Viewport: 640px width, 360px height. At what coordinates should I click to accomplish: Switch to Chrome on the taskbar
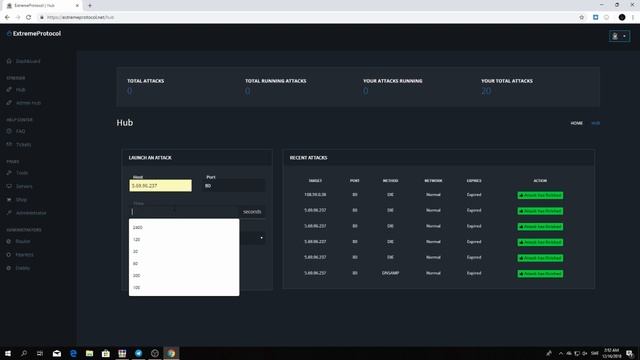point(171,353)
